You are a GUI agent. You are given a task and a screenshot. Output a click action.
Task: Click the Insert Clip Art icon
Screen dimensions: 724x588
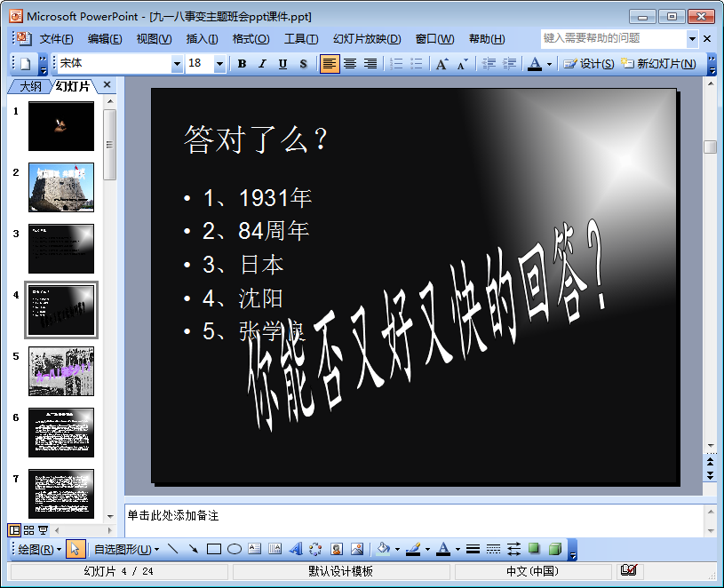[337, 549]
